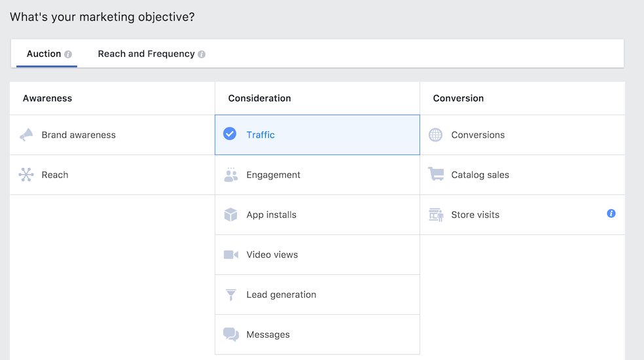
Task: Click the Conversions globe icon
Action: pos(435,135)
